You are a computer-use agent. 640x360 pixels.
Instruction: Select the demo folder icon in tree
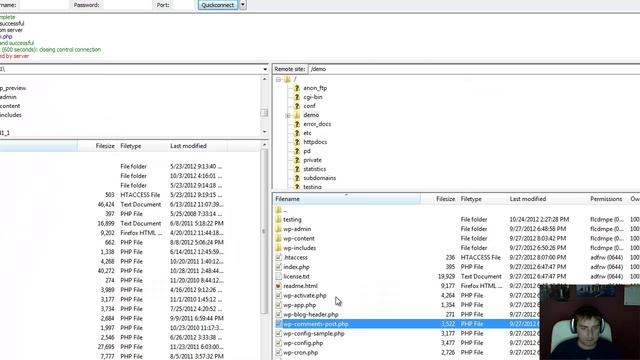pos(297,115)
